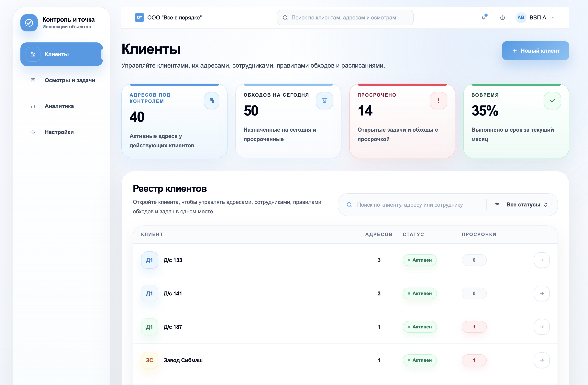This screenshot has width=588, height=385.
Task: Click the AB user avatar
Action: click(x=521, y=17)
